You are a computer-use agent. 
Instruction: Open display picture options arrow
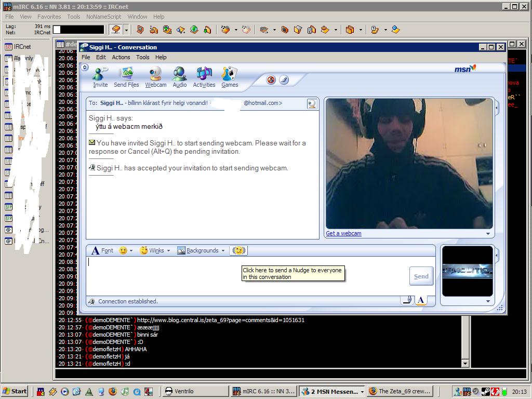pos(488,301)
